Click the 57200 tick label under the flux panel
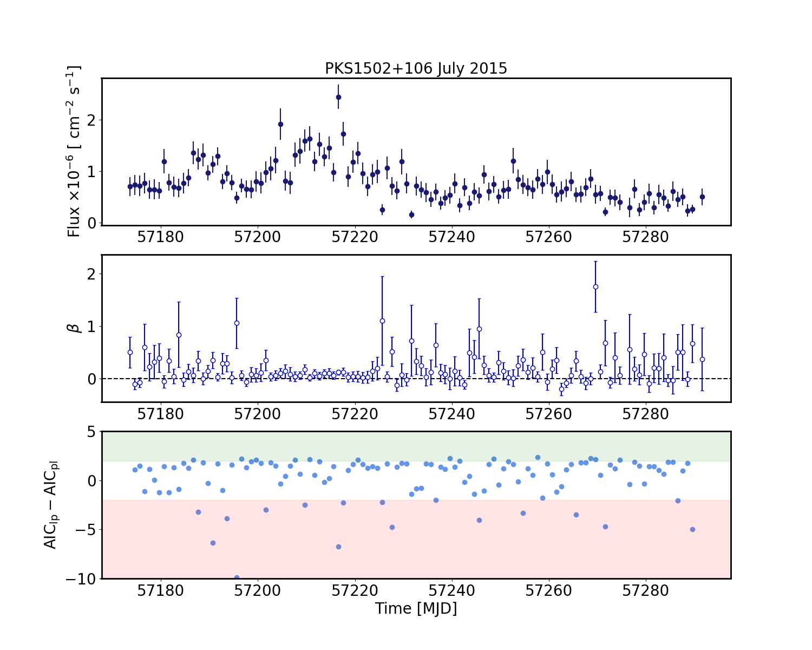 (258, 237)
